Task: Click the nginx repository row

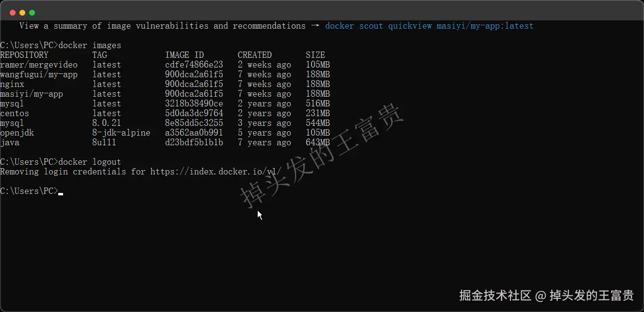Action: (x=165, y=84)
